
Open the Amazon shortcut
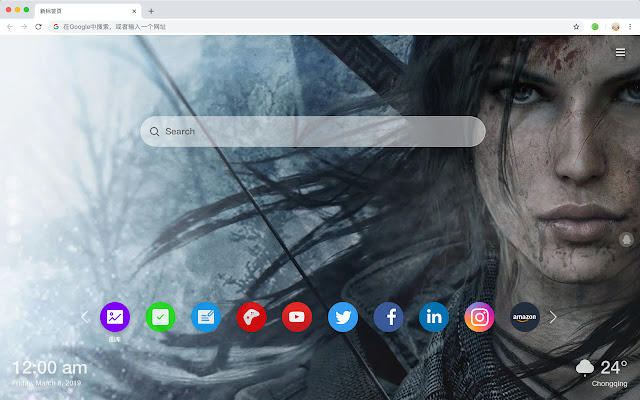tap(524, 317)
